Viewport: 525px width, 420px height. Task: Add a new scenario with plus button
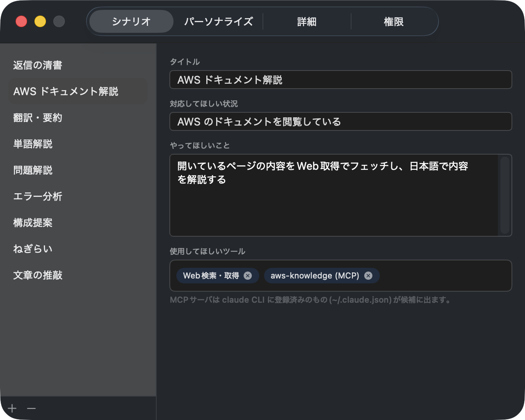(x=12, y=409)
